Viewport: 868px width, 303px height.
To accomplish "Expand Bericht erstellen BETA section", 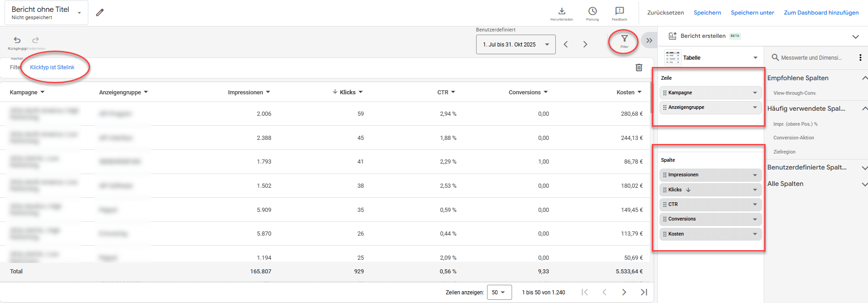I will pyautogui.click(x=855, y=36).
